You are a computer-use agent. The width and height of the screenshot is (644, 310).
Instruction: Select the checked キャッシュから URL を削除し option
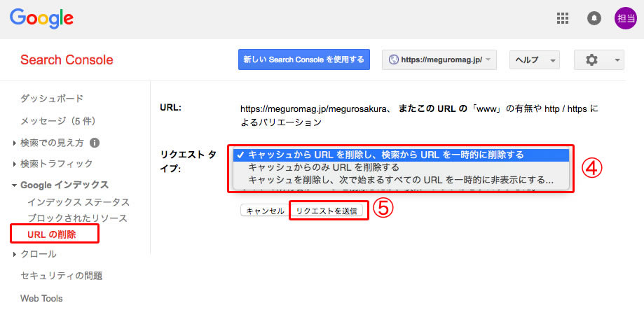(x=385, y=155)
